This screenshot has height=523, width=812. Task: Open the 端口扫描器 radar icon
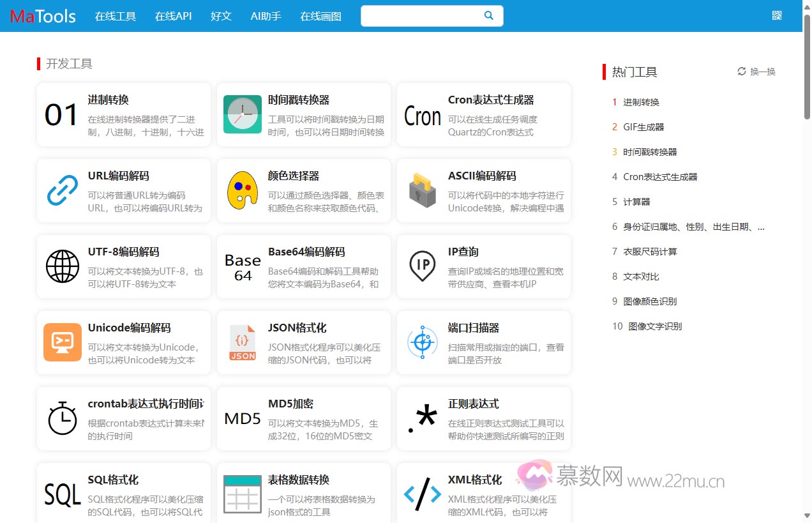coord(422,342)
